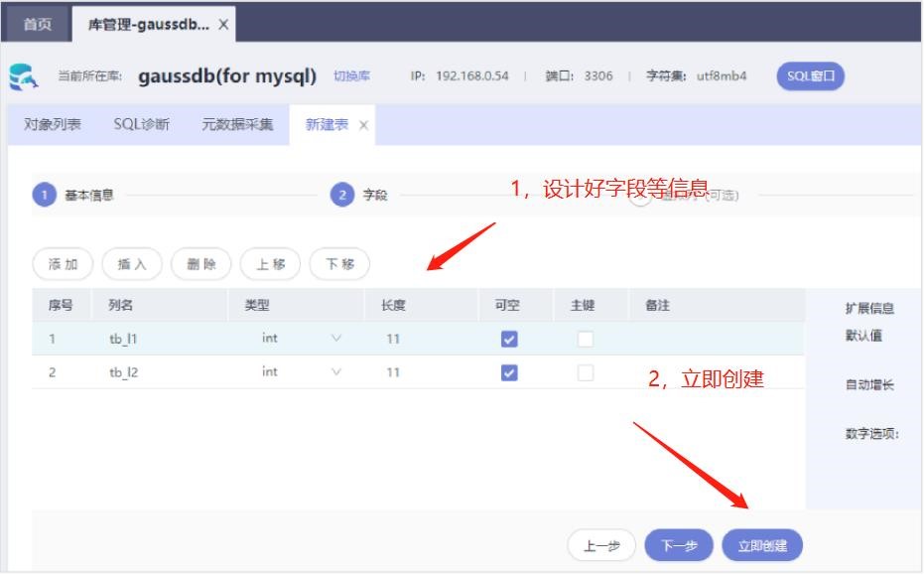The image size is (924, 575).
Task: Select the 新建表 tab
Action: (x=327, y=124)
